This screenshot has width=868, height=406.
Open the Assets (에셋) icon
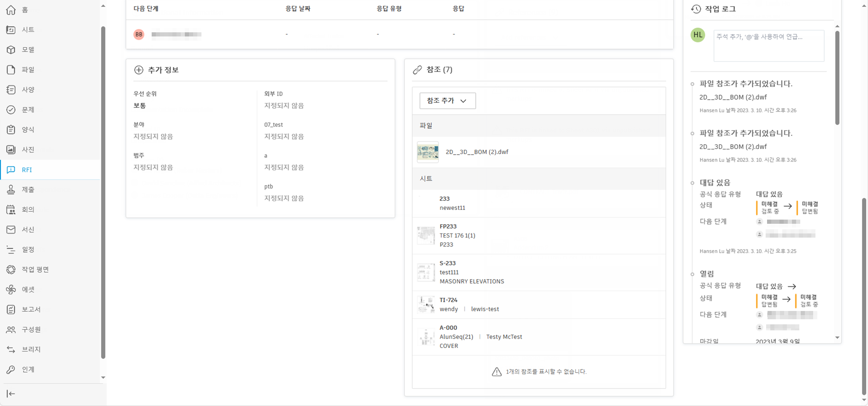11,289
